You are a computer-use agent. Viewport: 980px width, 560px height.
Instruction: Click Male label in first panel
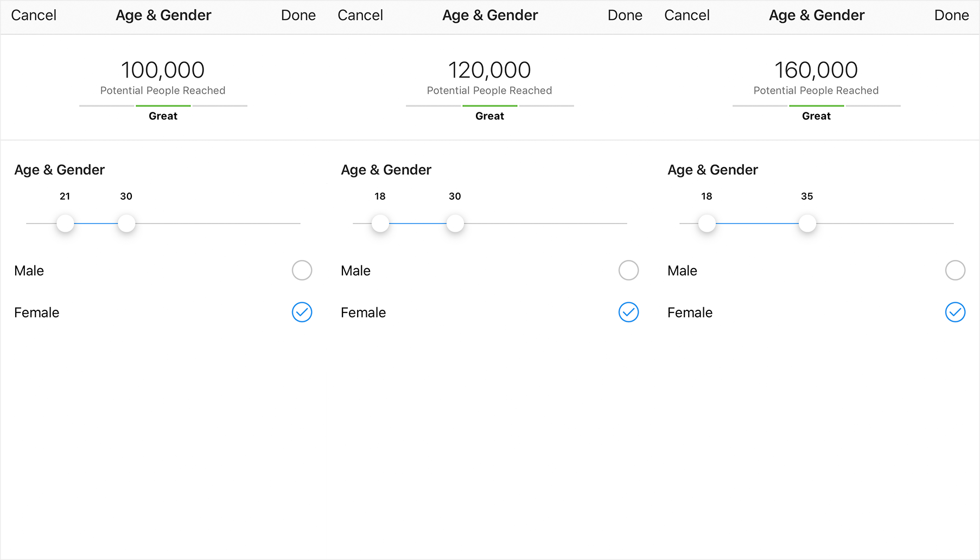(29, 271)
